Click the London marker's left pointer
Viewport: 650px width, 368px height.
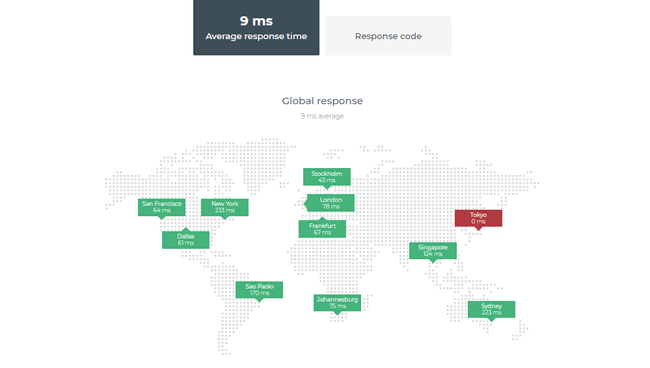pyautogui.click(x=306, y=203)
